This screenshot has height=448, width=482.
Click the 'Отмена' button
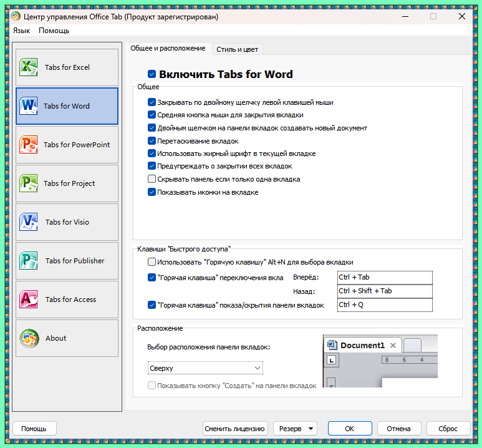coord(398,429)
